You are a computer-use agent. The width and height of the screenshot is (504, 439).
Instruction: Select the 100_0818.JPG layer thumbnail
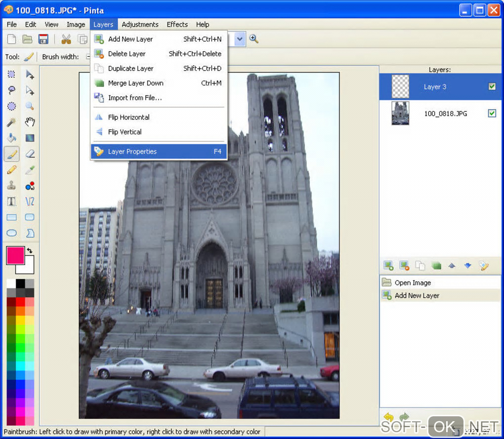point(400,114)
